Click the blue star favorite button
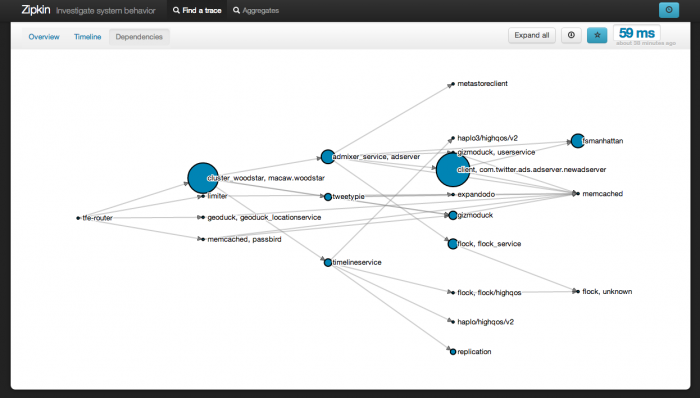Viewport: 700px width, 398px height. pyautogui.click(x=597, y=35)
